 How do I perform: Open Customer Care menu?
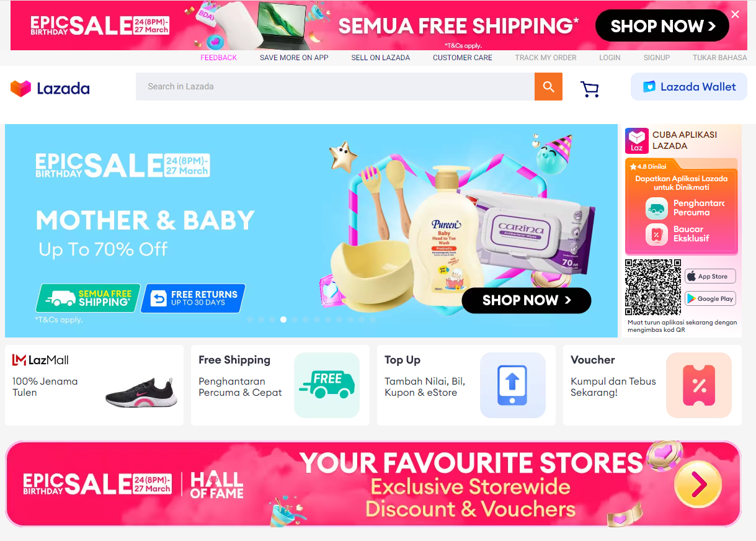[463, 58]
